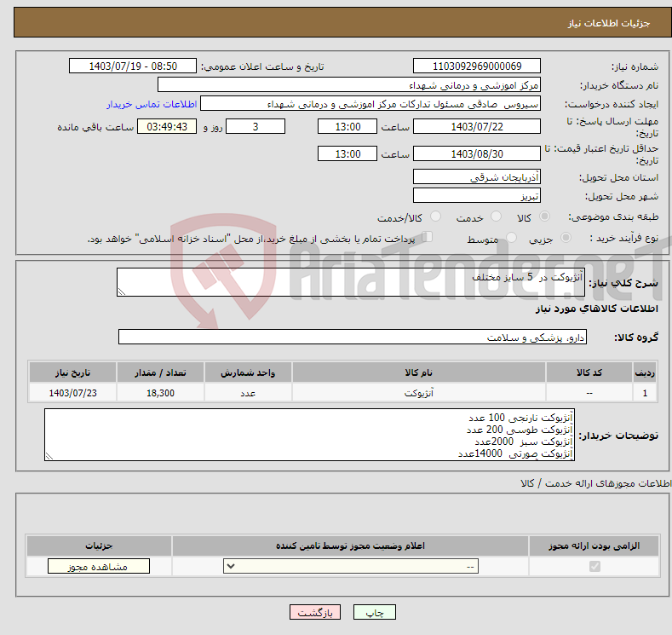Viewport: 672px width, 635px height.
Task: Toggle the الزامی بودن ارائه مجوز checkbox
Action: click(x=594, y=567)
